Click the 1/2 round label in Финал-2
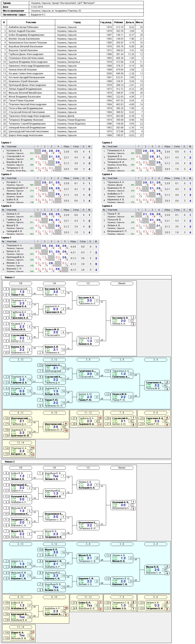This screenshot has height=644, width=195. [88, 468]
